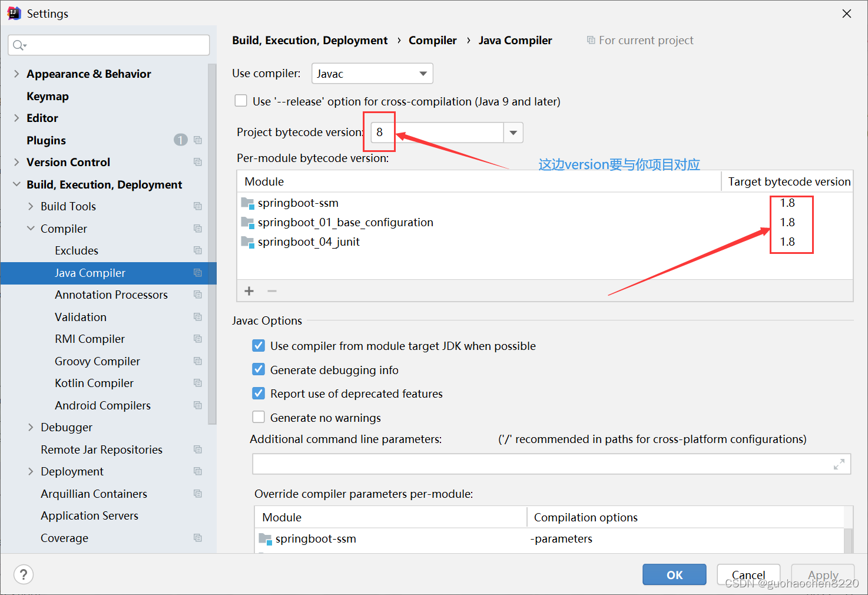868x595 pixels.
Task: Click the search magnifier icon in settings
Action: point(19,45)
